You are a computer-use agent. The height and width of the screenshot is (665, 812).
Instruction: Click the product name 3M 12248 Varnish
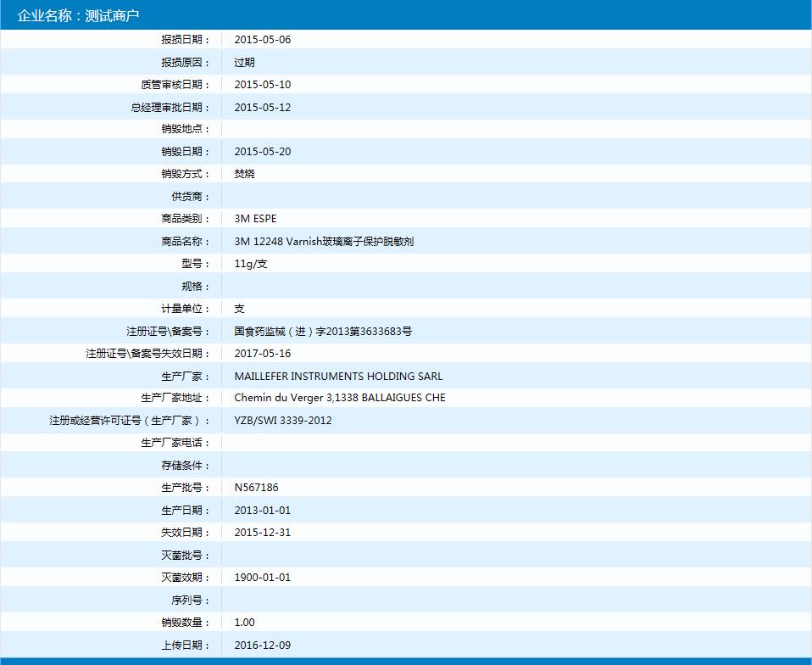pyautogui.click(x=277, y=241)
